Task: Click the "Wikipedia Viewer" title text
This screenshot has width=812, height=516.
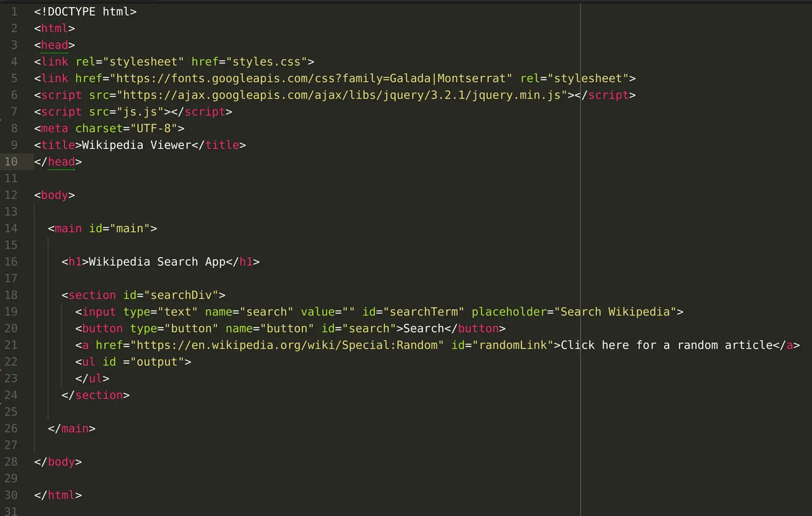Action: tap(136, 145)
